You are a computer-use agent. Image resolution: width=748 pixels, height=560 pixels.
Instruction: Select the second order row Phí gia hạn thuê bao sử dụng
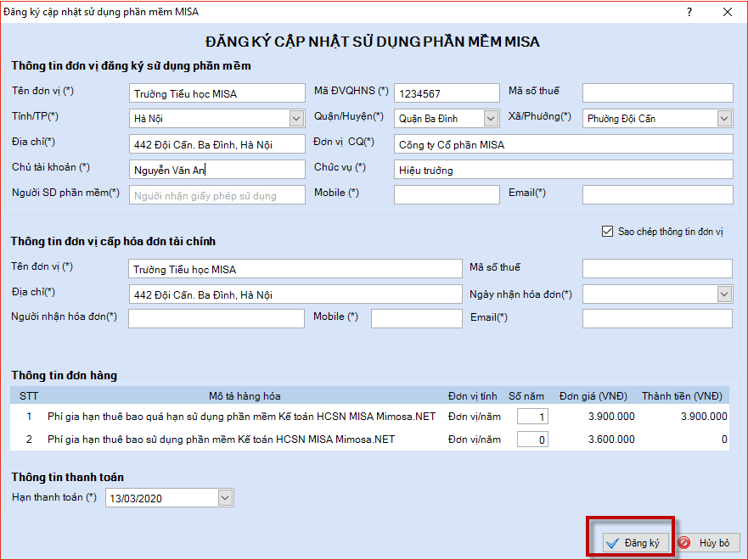(x=369, y=440)
